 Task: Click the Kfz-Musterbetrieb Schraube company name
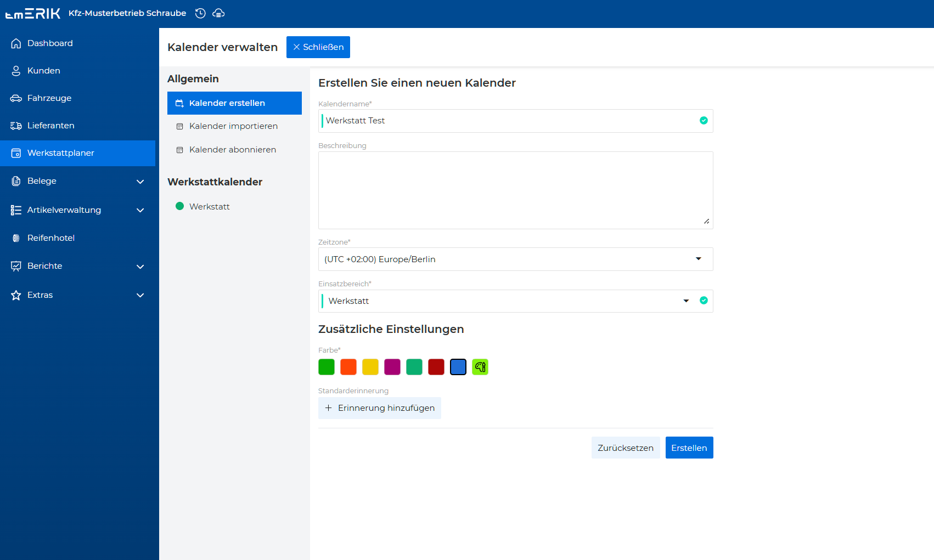point(127,13)
